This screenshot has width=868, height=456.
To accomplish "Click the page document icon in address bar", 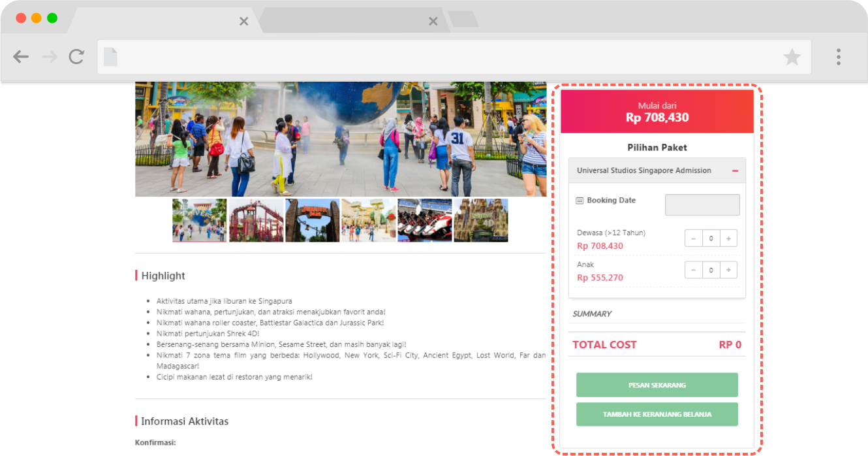I will (110, 57).
